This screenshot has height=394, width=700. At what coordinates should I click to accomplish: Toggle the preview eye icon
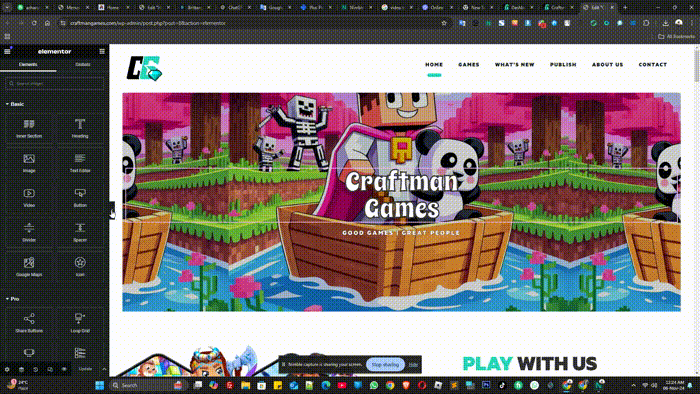[64, 369]
